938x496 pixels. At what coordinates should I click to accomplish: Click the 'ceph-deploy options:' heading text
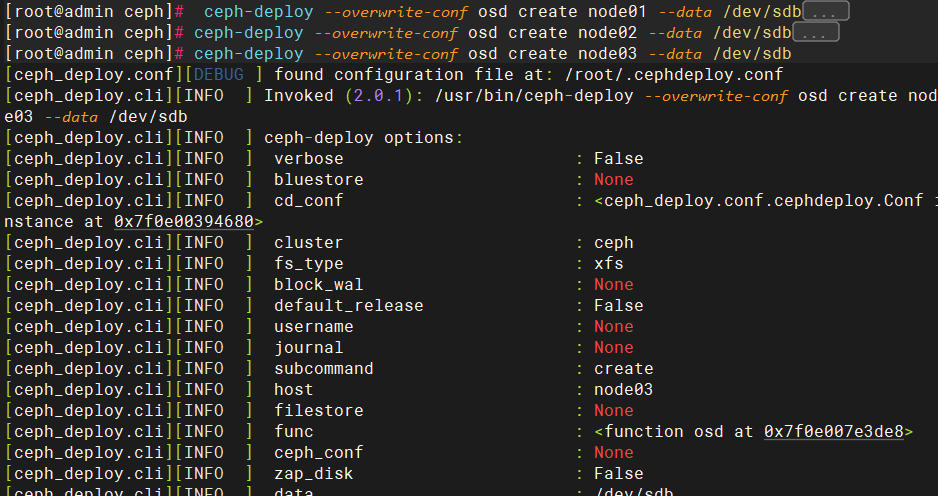click(364, 138)
